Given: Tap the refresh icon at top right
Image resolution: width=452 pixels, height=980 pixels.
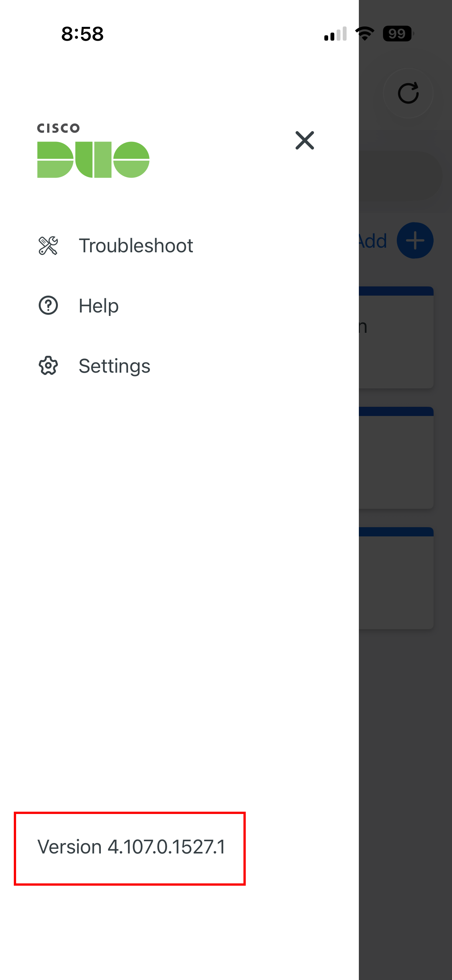Looking at the screenshot, I should pyautogui.click(x=409, y=93).
